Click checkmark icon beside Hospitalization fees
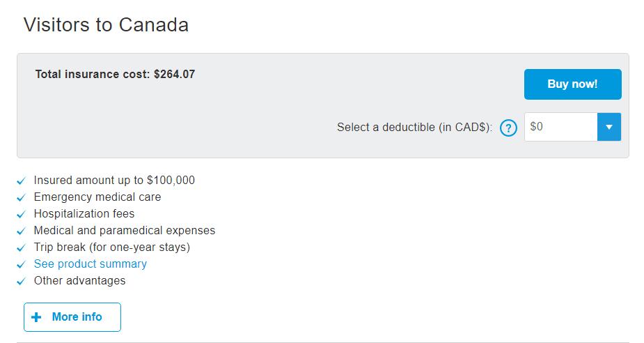 pos(22,215)
